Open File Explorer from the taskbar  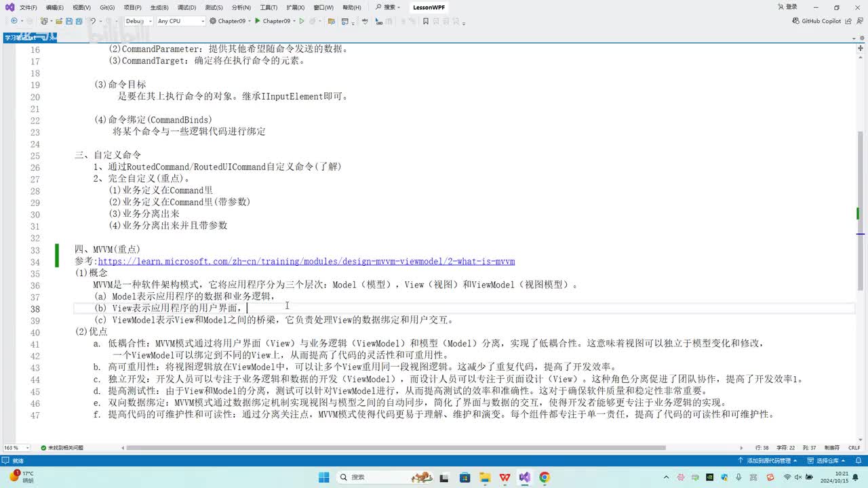pos(484,477)
